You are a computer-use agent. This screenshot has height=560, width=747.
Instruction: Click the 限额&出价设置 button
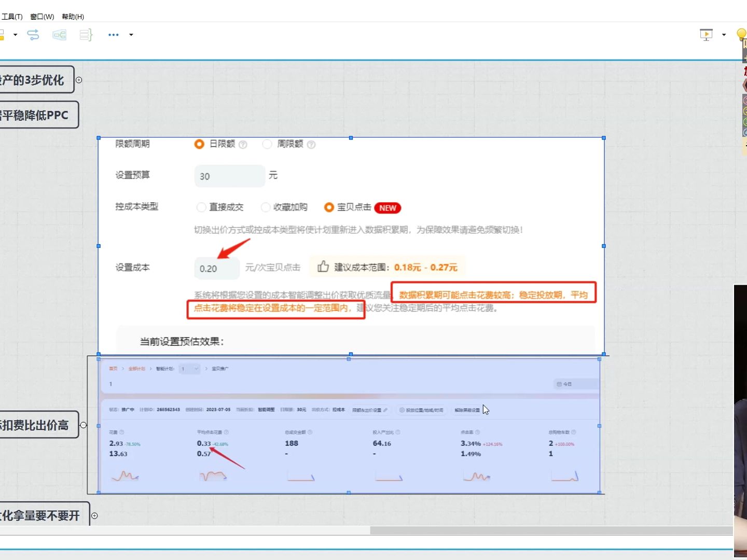[x=368, y=410]
